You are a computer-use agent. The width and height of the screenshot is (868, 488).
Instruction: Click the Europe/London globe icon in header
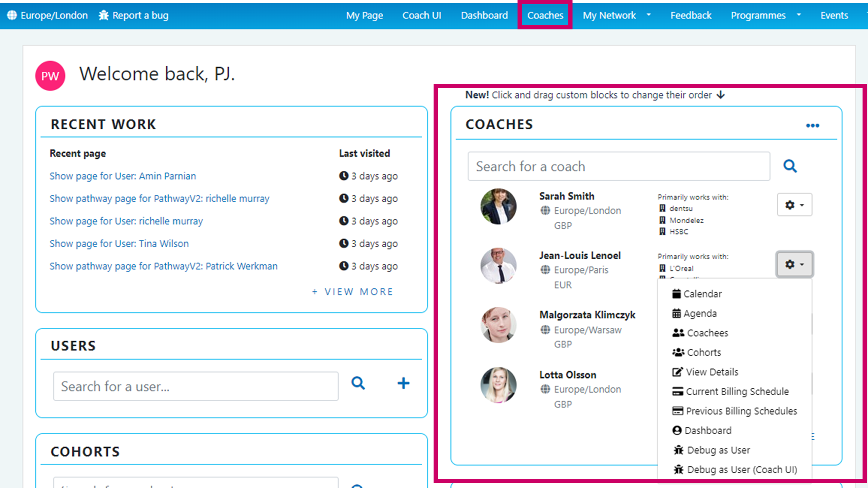pos(12,16)
